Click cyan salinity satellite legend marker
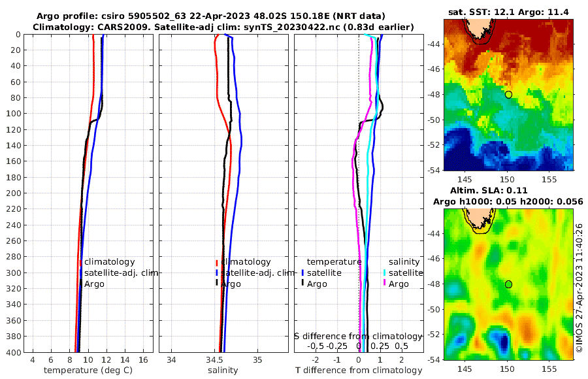This screenshot has width=588, height=379. click(385, 272)
